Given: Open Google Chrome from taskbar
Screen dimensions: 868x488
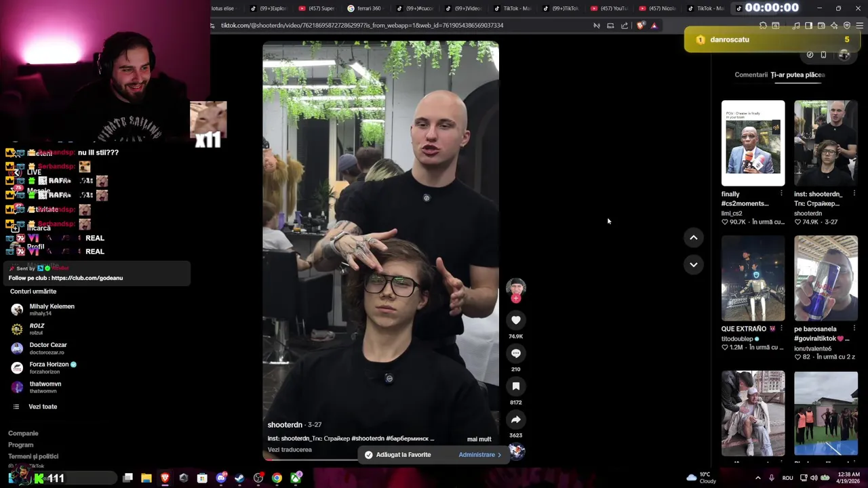Looking at the screenshot, I should [x=277, y=478].
